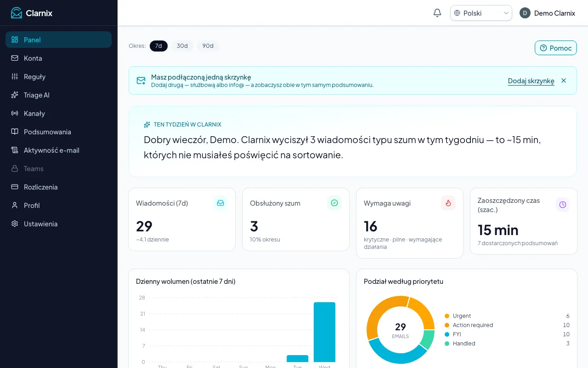This screenshot has width=588, height=368.
Task: Click the Action required legend entry
Action: pyautogui.click(x=507, y=325)
